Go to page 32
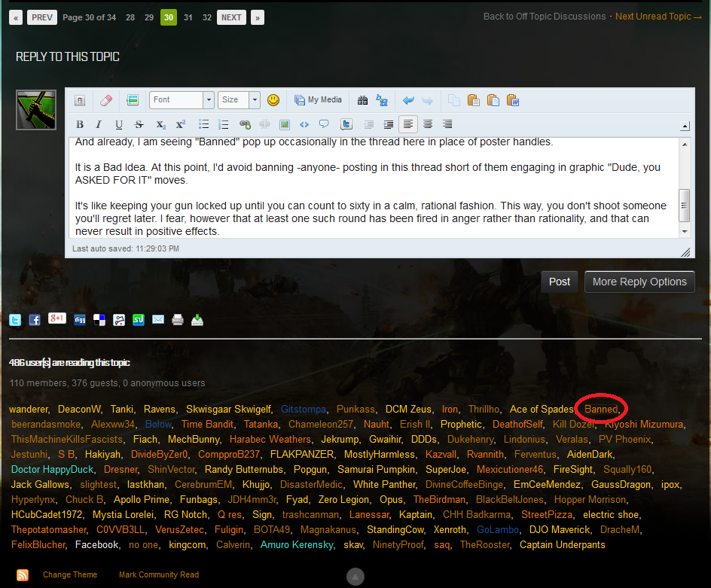This screenshot has height=588, width=711. coord(207,17)
